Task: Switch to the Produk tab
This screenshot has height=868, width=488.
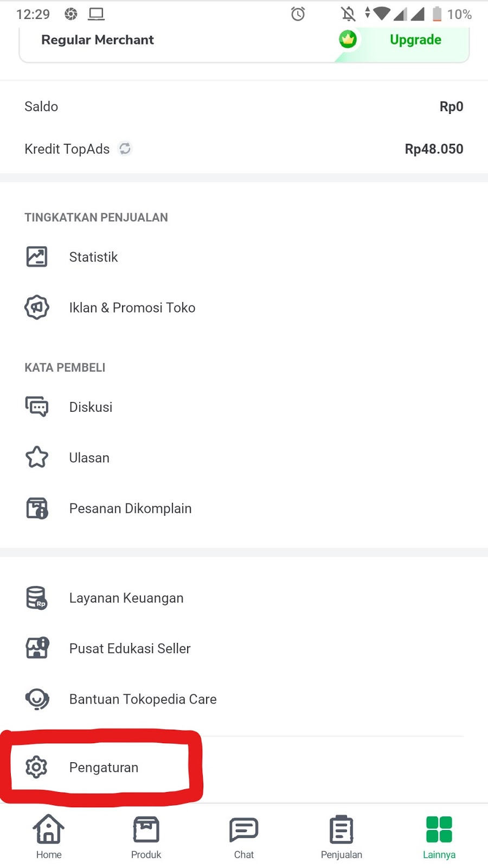Action: point(146,837)
